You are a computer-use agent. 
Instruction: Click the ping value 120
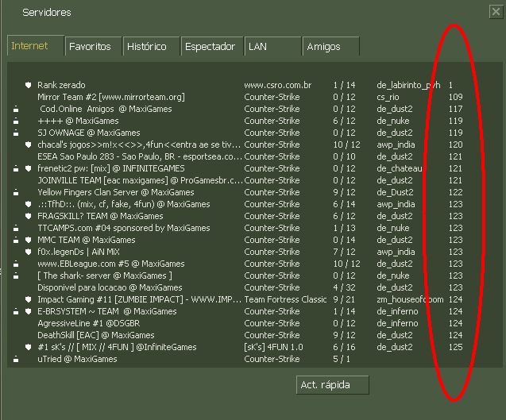[456, 144]
